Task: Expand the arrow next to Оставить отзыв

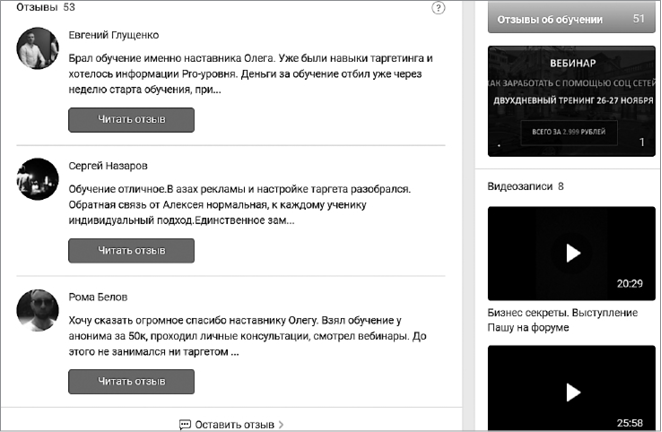Action: pos(281,424)
